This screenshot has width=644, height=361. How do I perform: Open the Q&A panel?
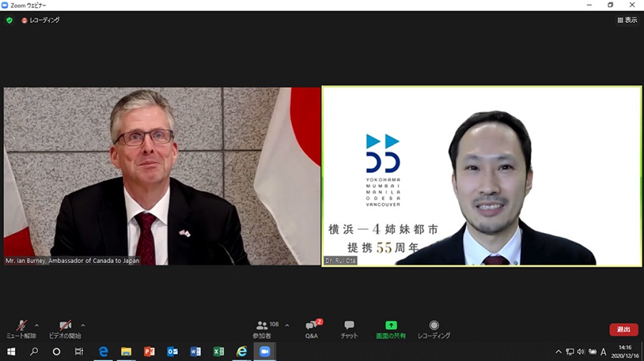[311, 328]
